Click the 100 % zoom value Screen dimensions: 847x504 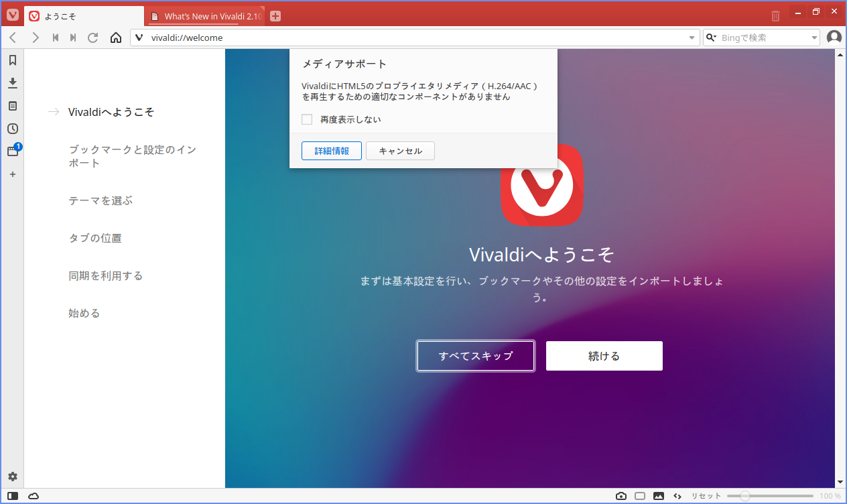(x=830, y=496)
